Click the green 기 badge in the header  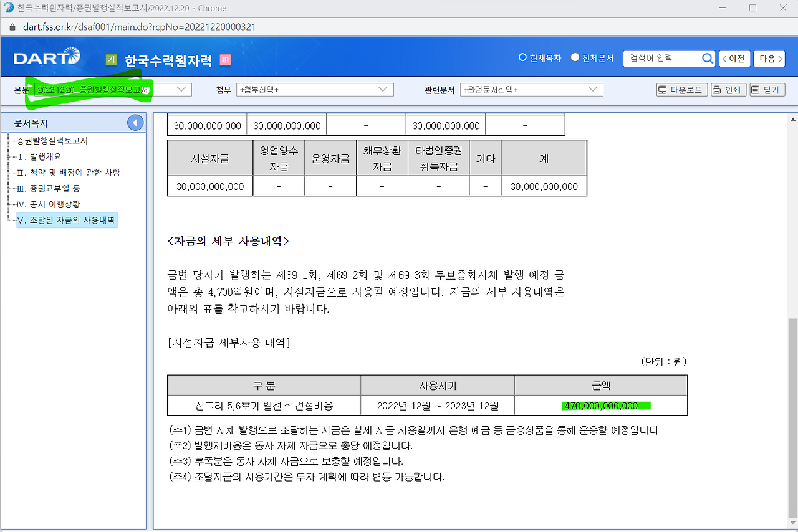110,59
